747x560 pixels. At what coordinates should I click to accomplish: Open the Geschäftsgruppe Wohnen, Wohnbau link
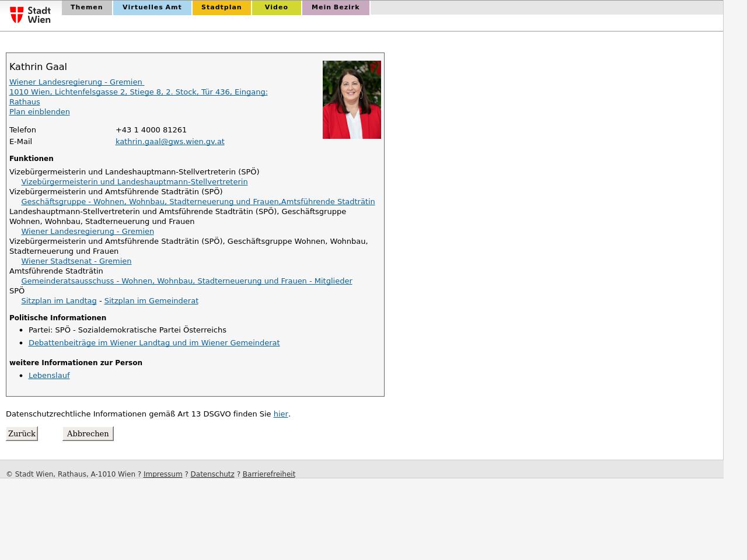198,202
